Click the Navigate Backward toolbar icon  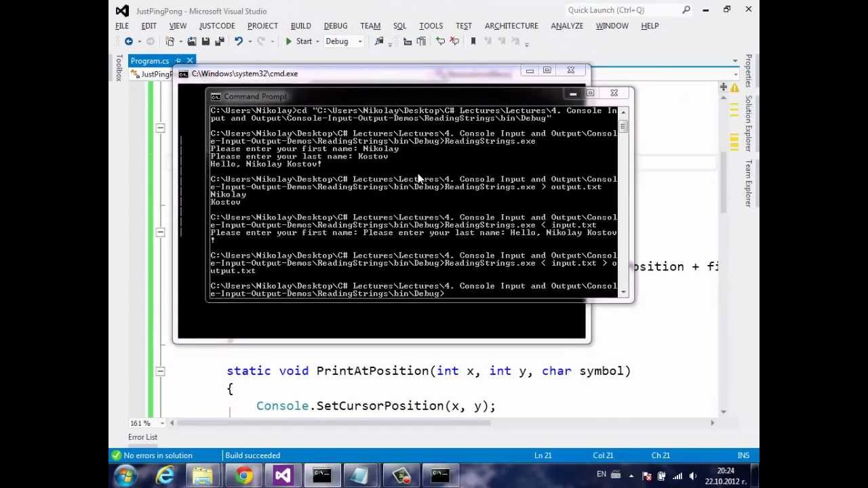(128, 41)
